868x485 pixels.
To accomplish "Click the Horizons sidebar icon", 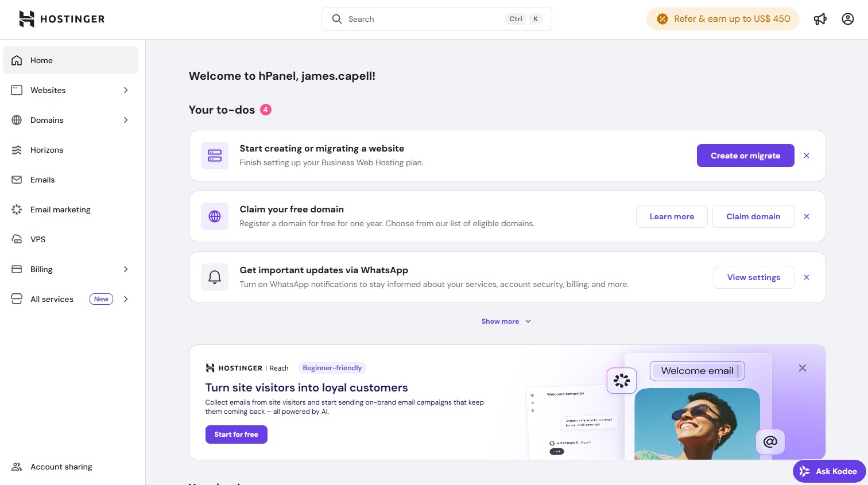I will (17, 150).
